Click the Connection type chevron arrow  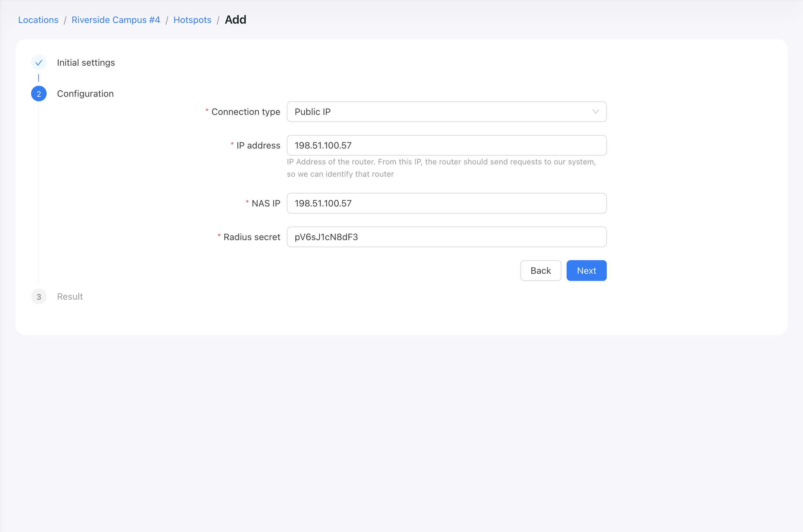pyautogui.click(x=595, y=112)
